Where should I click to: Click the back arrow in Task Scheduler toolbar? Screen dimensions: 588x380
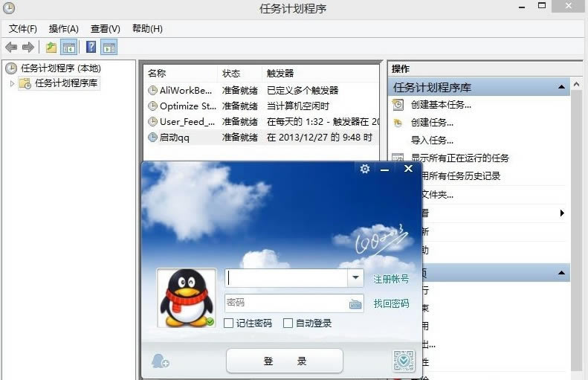tap(11, 48)
